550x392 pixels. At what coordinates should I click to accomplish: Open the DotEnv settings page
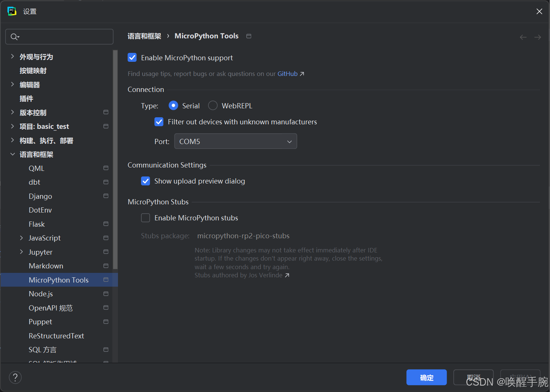click(40, 210)
